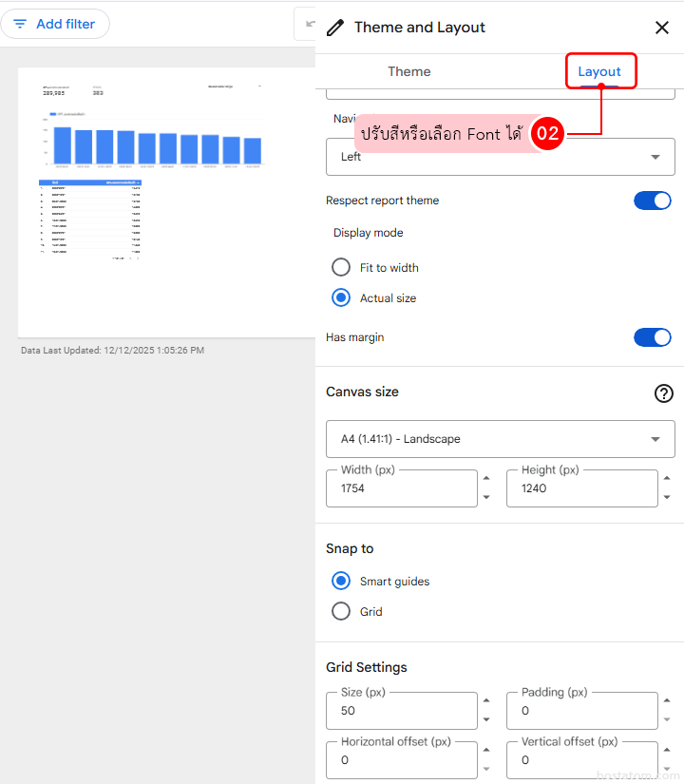Click the Width (px) input field
Viewport: 684px width, 784px height.
point(401,488)
